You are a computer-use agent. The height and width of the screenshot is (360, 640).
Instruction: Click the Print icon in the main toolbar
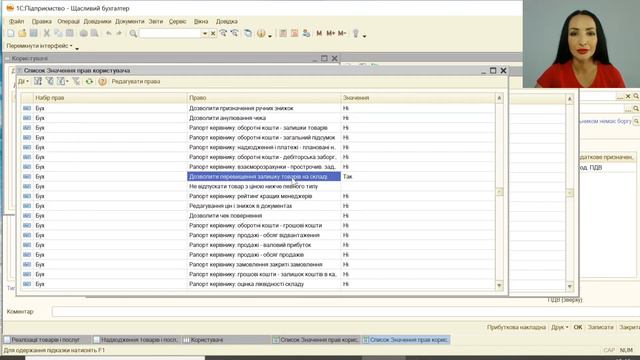tap(84, 33)
